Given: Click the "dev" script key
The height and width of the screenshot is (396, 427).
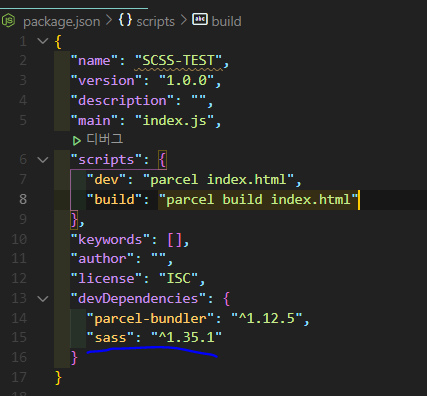Looking at the screenshot, I should 106,180.
